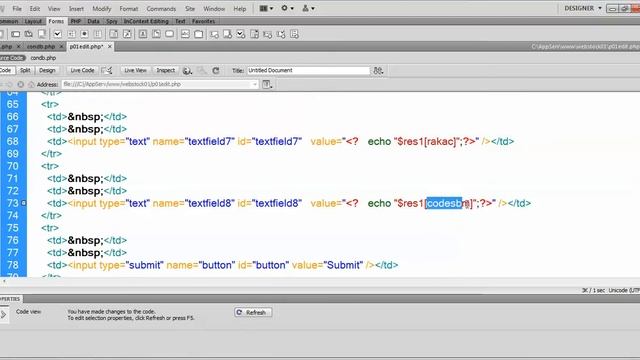This screenshot has height=360, width=640.
Task: Open the Site dropdown icon in menu bar
Action: coord(308,8)
